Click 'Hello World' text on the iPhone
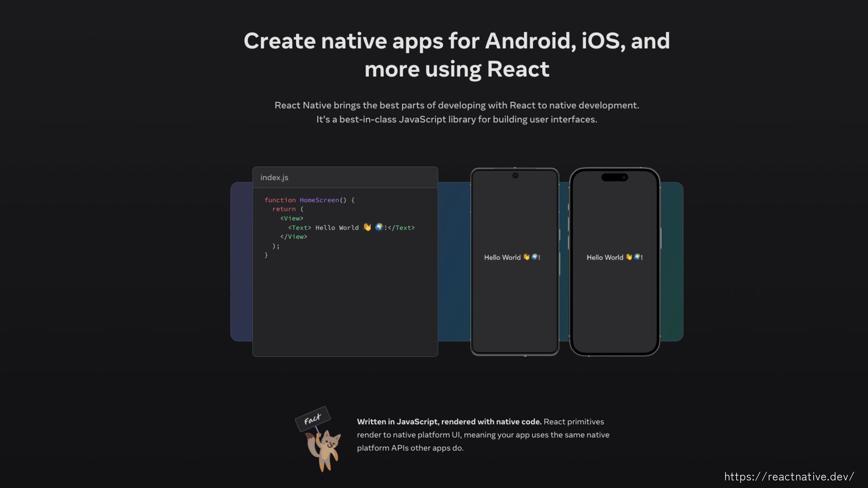Viewport: 868px width, 488px height. pos(605,257)
